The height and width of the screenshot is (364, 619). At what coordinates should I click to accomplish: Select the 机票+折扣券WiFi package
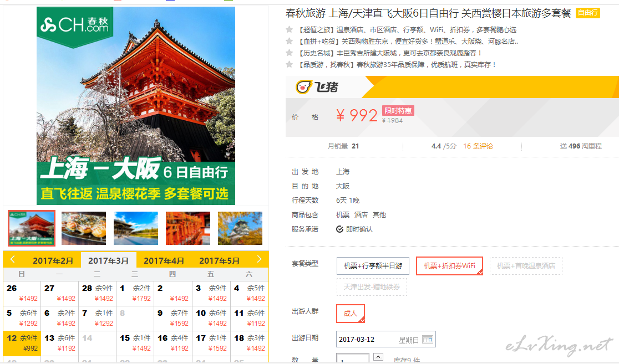[449, 266]
